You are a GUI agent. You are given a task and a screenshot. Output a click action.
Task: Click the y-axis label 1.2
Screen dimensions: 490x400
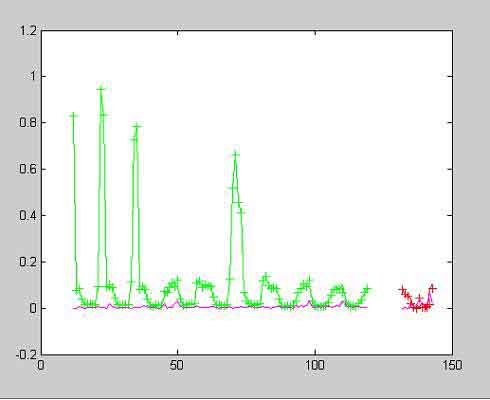(29, 31)
